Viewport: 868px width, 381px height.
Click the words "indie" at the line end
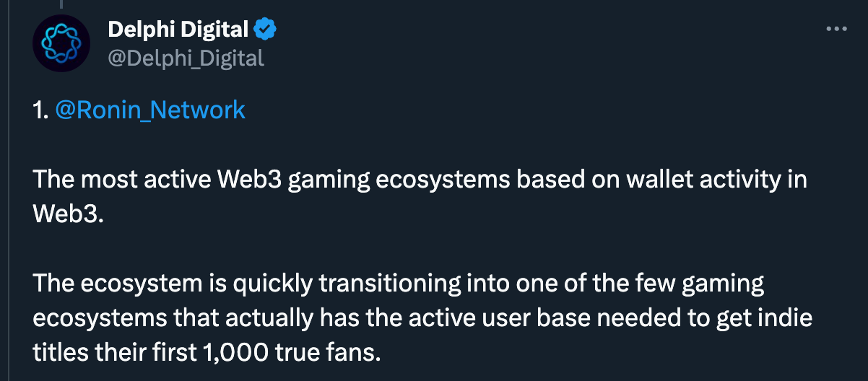click(x=784, y=317)
